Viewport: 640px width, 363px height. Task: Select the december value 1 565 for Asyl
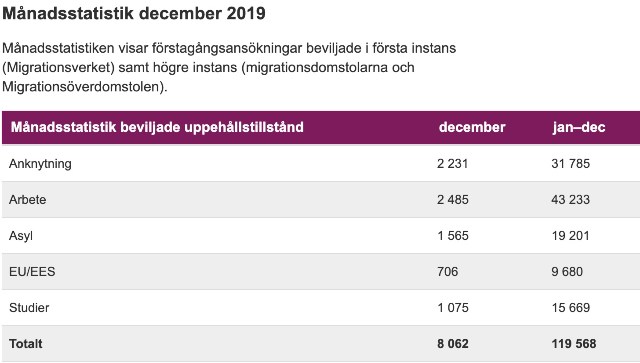pyautogui.click(x=453, y=236)
